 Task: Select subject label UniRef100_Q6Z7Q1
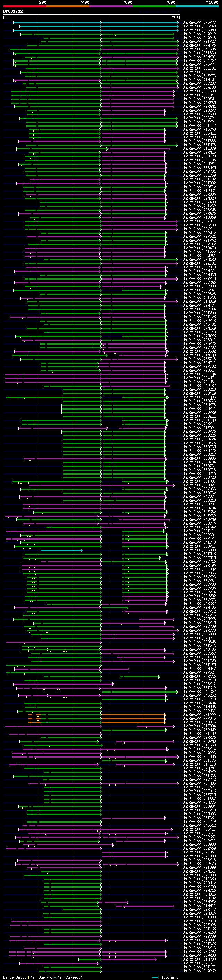pos(199,68)
